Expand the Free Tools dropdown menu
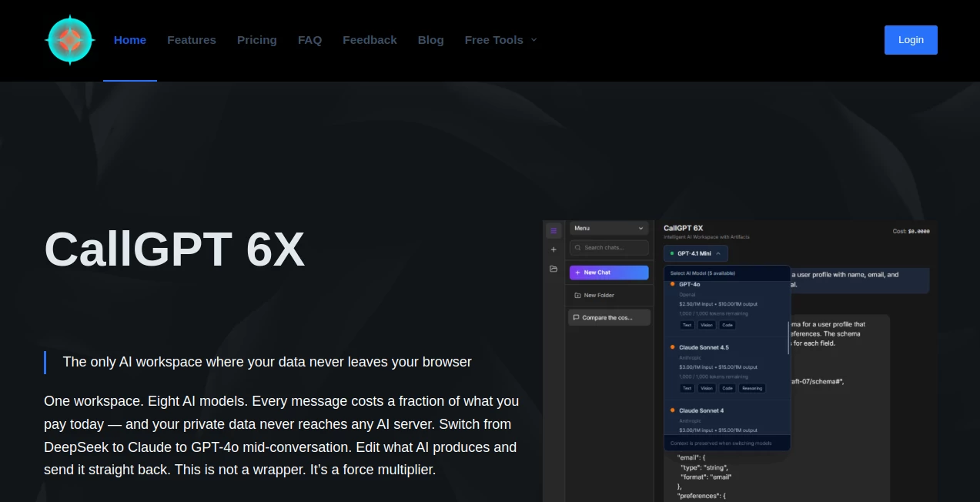 coord(500,40)
